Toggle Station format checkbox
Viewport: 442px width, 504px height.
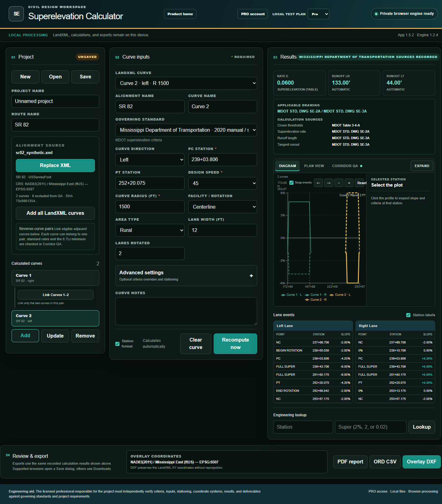tap(117, 344)
